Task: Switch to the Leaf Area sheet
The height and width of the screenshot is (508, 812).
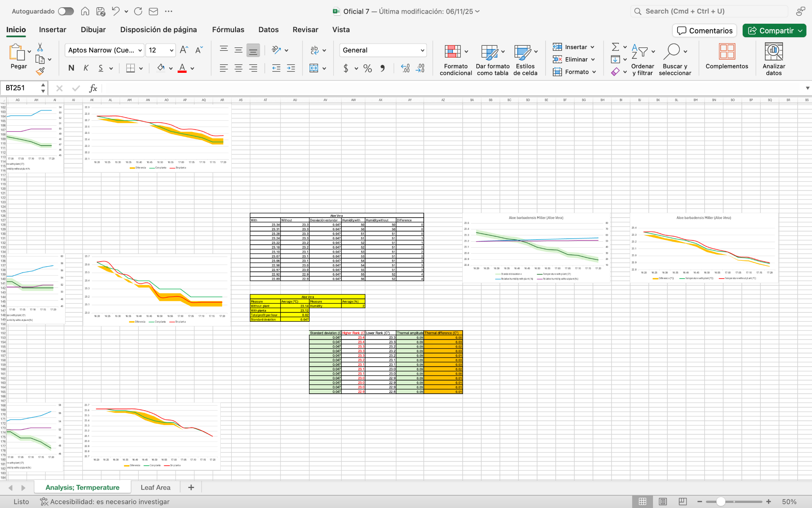Action: [x=155, y=488]
